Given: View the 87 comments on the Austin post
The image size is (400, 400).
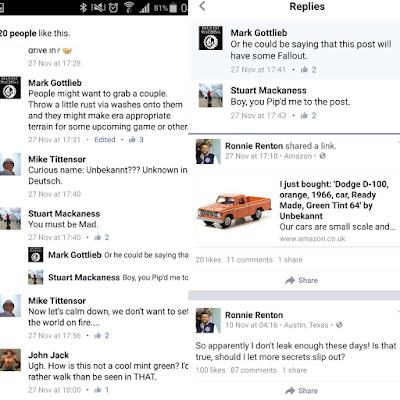Looking at the screenshot, I should coord(254,370).
